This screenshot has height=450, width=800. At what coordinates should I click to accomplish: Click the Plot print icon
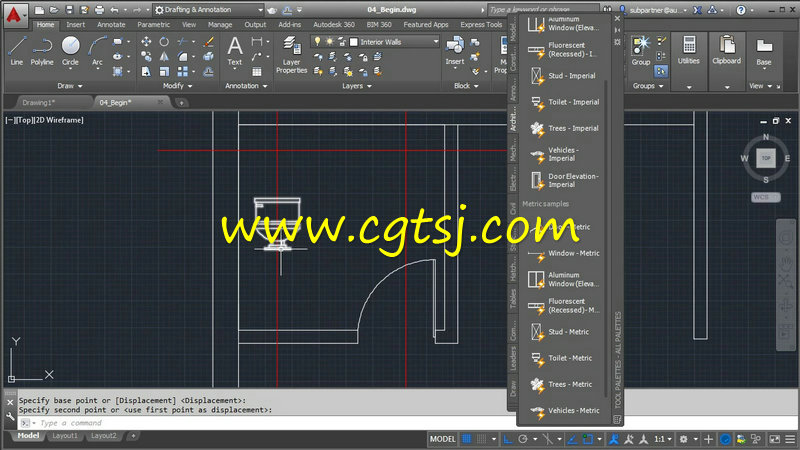pos(99,10)
